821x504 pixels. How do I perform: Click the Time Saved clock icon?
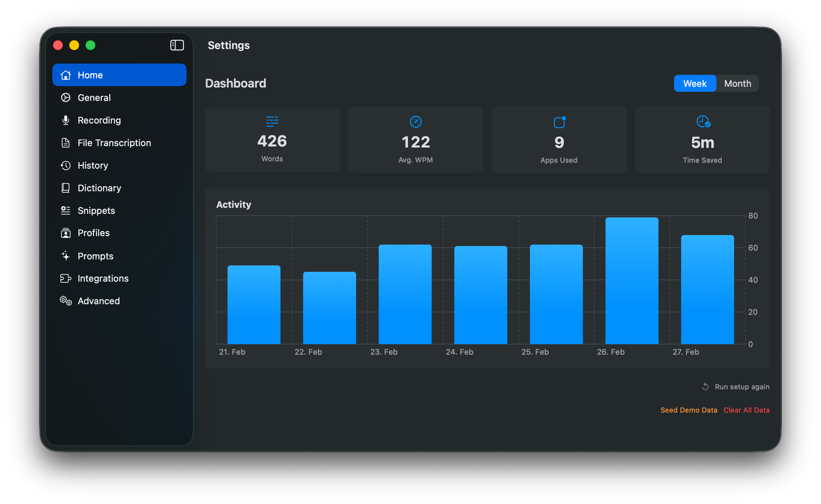[703, 122]
